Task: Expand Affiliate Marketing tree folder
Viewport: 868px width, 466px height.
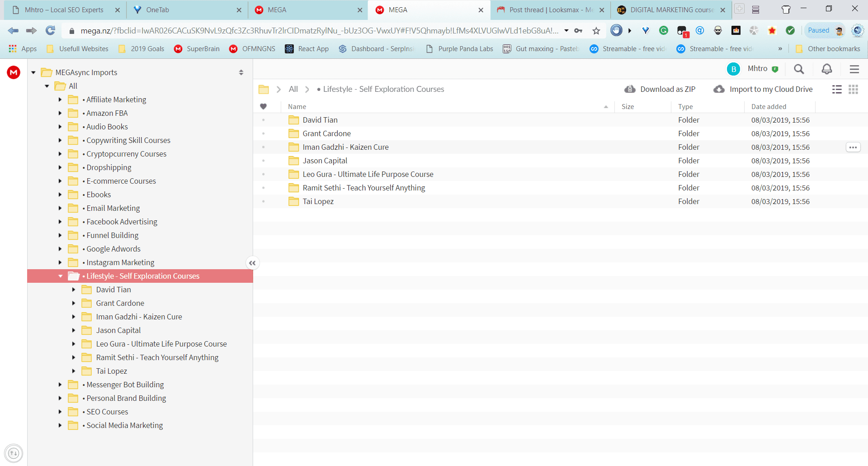Action: (60, 100)
